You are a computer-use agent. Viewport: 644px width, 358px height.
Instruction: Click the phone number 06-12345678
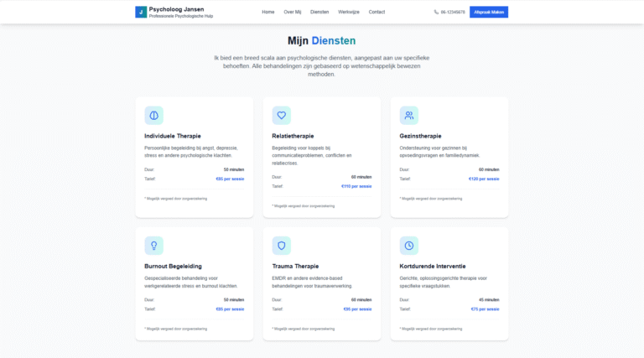[453, 13]
